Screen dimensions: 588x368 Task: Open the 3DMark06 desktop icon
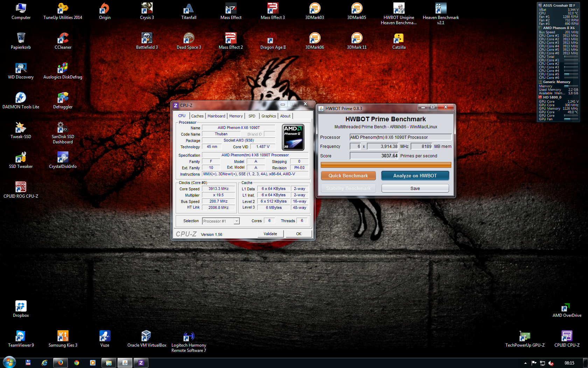click(x=315, y=41)
